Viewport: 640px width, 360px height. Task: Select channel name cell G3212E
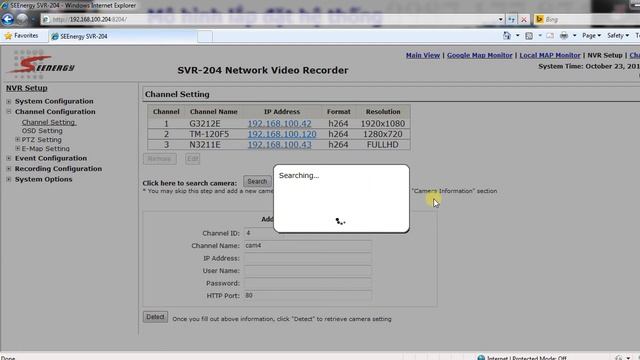pyautogui.click(x=205, y=124)
